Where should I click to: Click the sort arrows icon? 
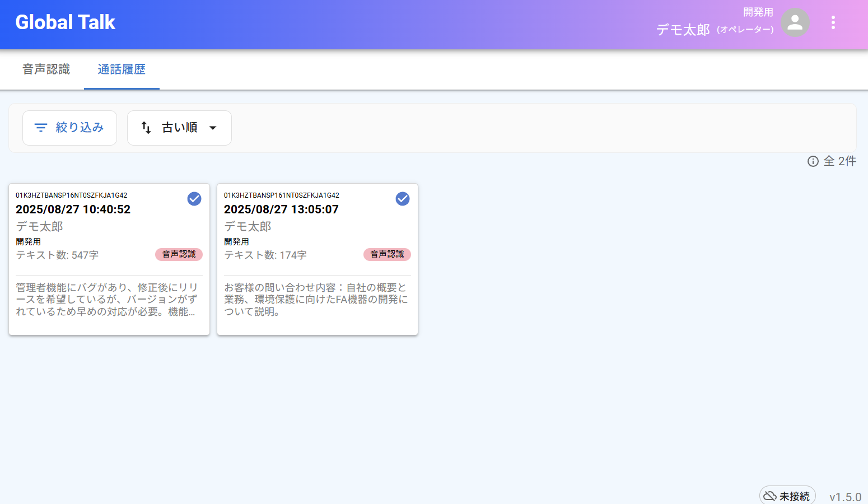146,128
